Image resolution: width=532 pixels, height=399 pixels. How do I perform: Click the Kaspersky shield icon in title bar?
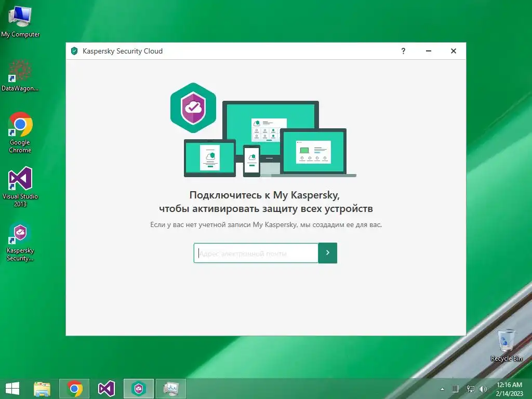click(x=74, y=51)
